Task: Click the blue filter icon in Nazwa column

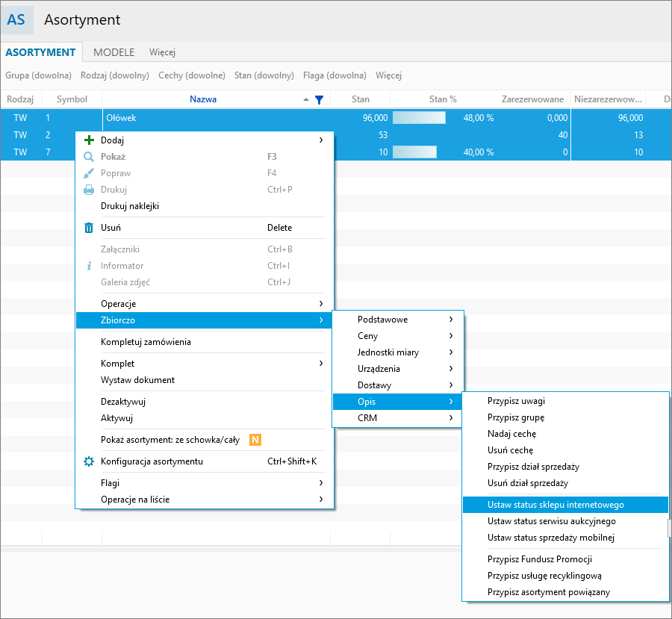Action: (320, 99)
